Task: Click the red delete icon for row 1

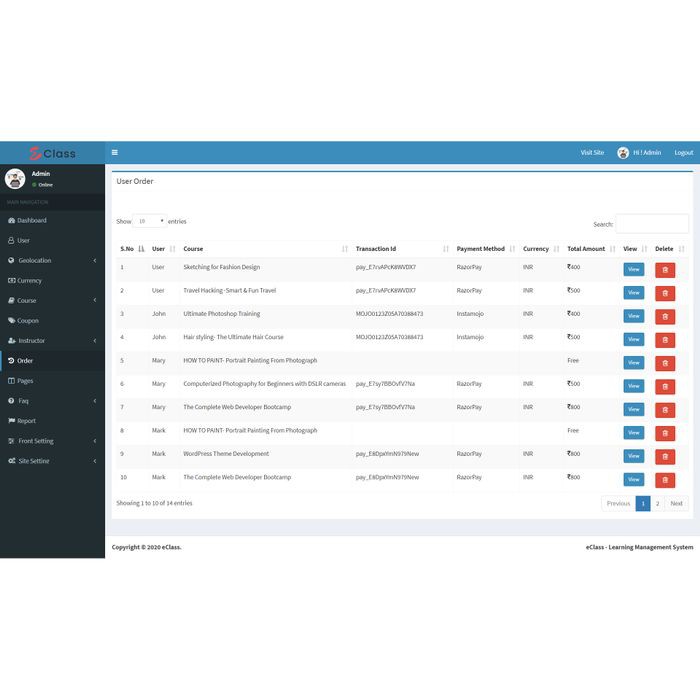Action: 665,269
